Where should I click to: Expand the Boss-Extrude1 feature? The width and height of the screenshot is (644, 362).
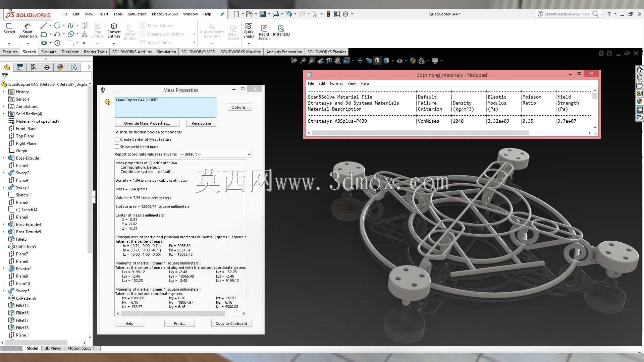4,158
